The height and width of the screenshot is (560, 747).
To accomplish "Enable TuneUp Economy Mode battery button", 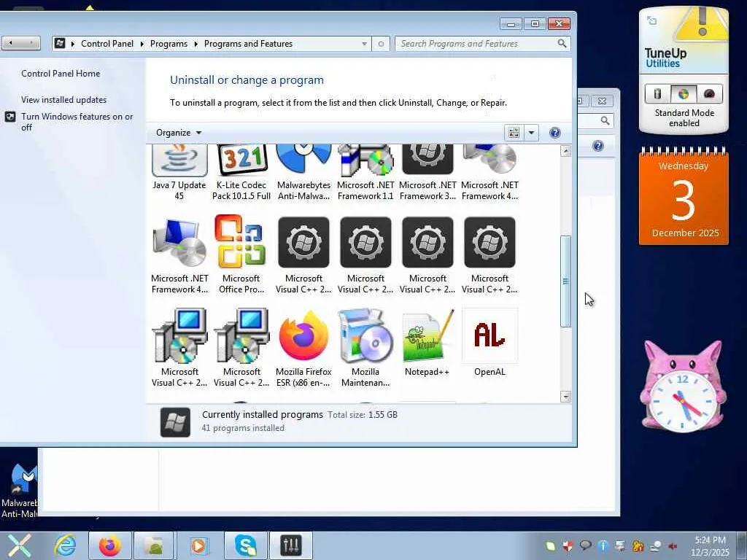I will tap(657, 94).
